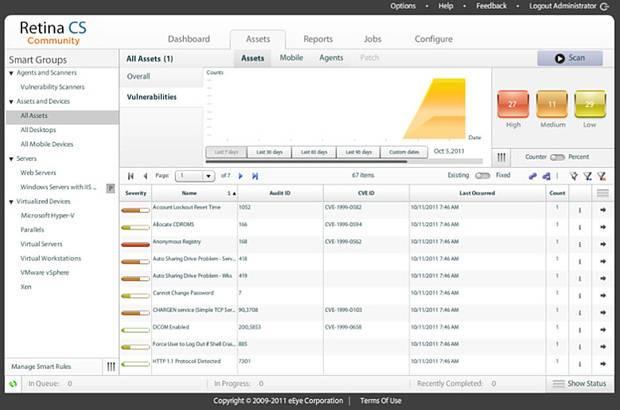620x410 pixels.
Task: Click the red High severity swatch
Action: point(513,104)
